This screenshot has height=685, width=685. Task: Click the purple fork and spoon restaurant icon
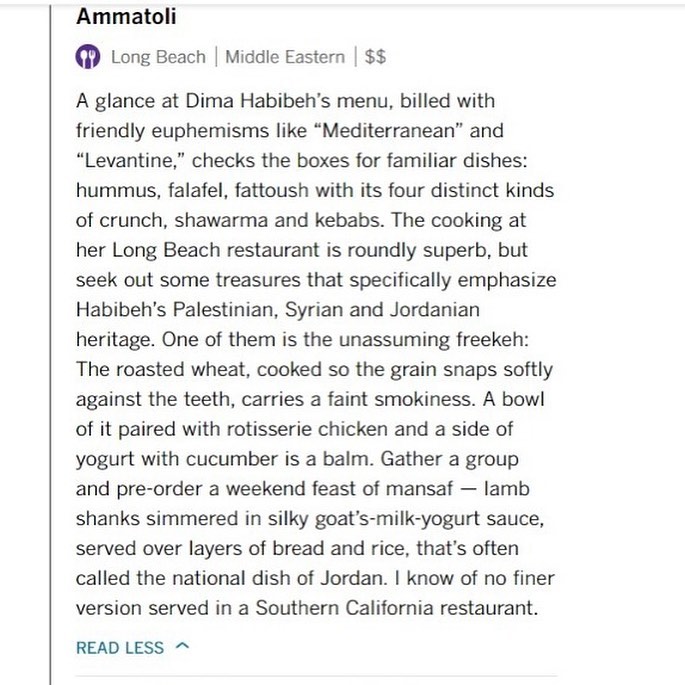pos(88,57)
